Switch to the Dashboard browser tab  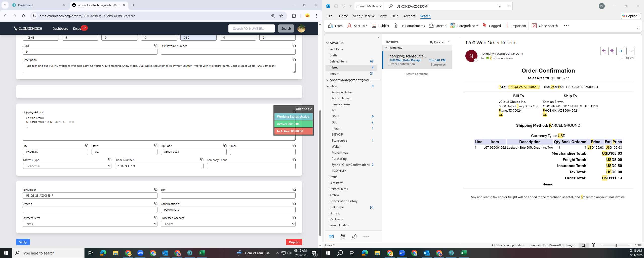point(38,5)
